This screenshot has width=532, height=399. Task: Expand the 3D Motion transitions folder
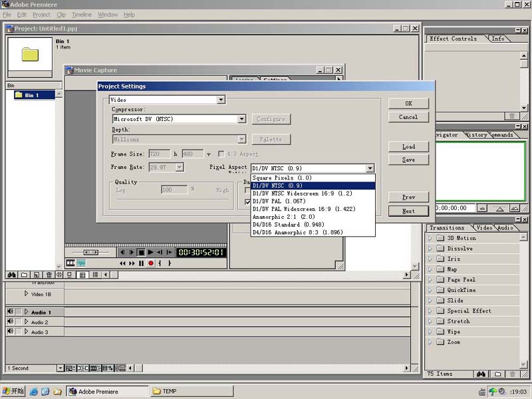point(430,238)
